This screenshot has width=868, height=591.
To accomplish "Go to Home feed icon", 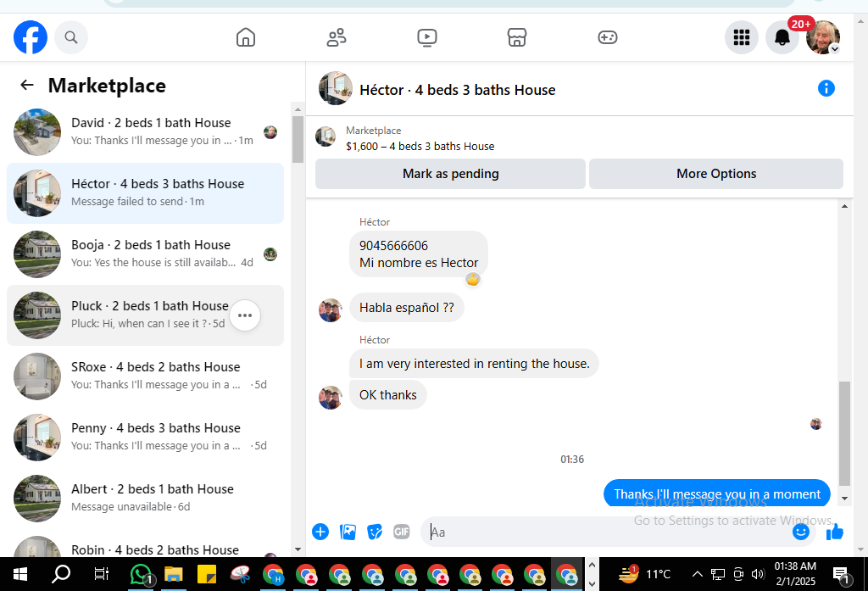I will tap(246, 37).
